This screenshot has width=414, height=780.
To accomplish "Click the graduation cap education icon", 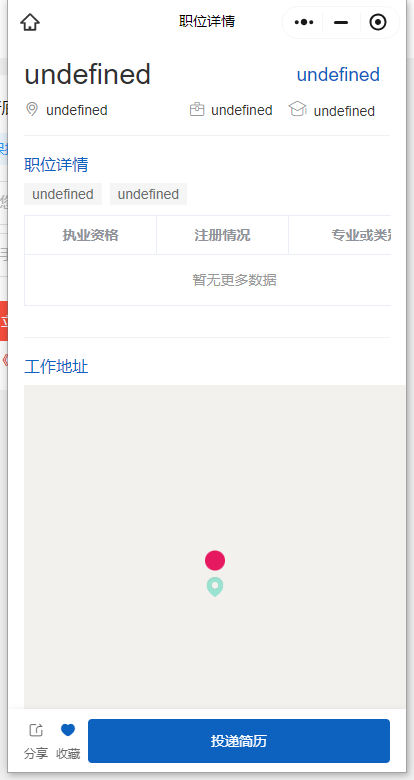I will [298, 109].
